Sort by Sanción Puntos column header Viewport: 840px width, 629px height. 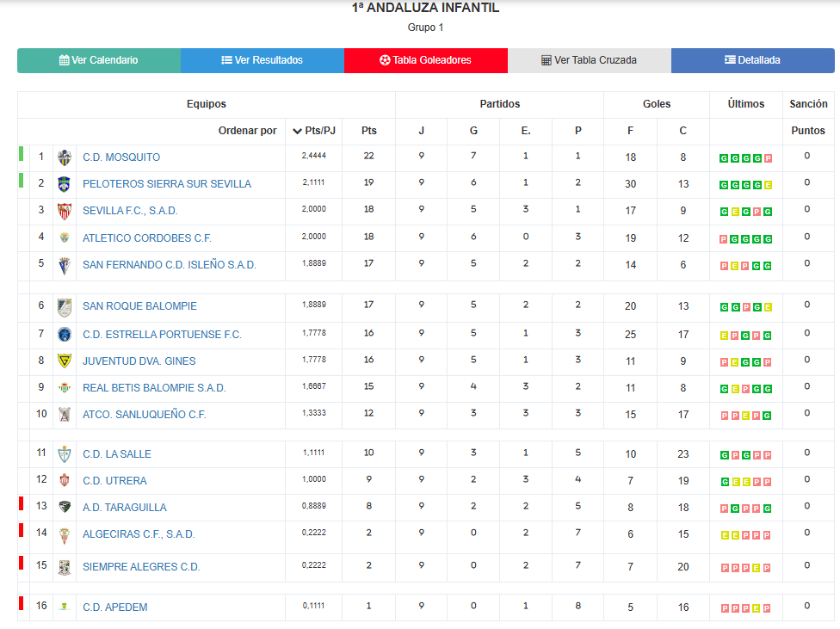tap(808, 132)
